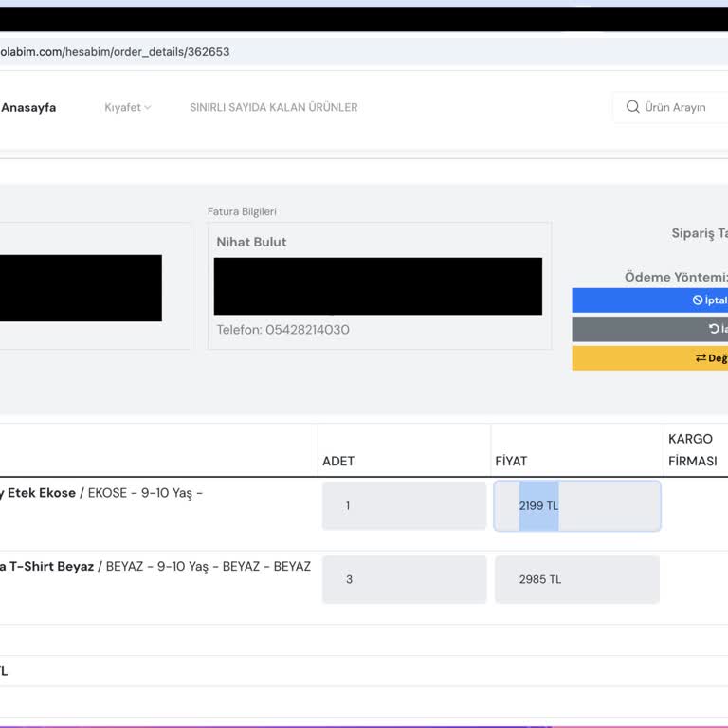Open SINIRLI SAYIDA KALAN ÜRÜNLER page
This screenshot has height=728, width=728.
tap(273, 108)
